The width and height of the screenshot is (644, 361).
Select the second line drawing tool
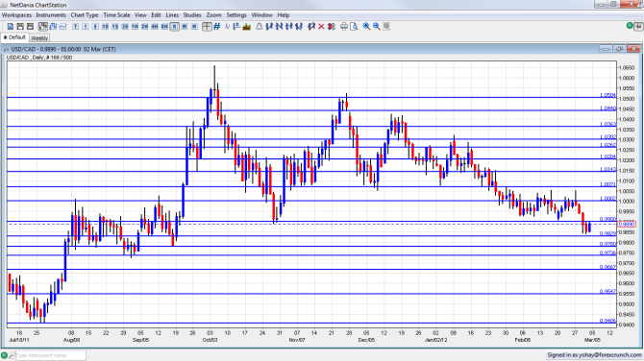[x=280, y=27]
